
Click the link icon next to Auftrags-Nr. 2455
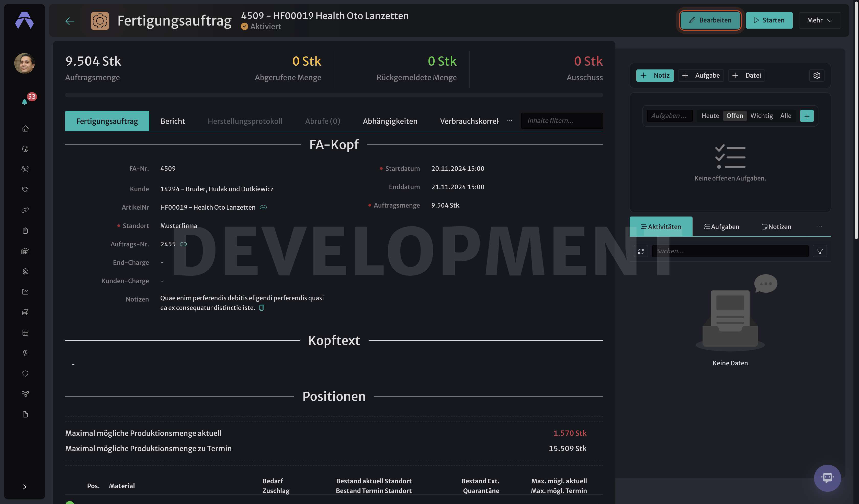[183, 244]
